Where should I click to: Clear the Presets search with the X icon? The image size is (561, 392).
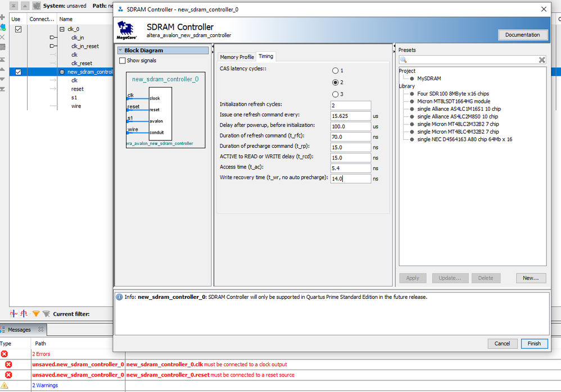point(542,60)
